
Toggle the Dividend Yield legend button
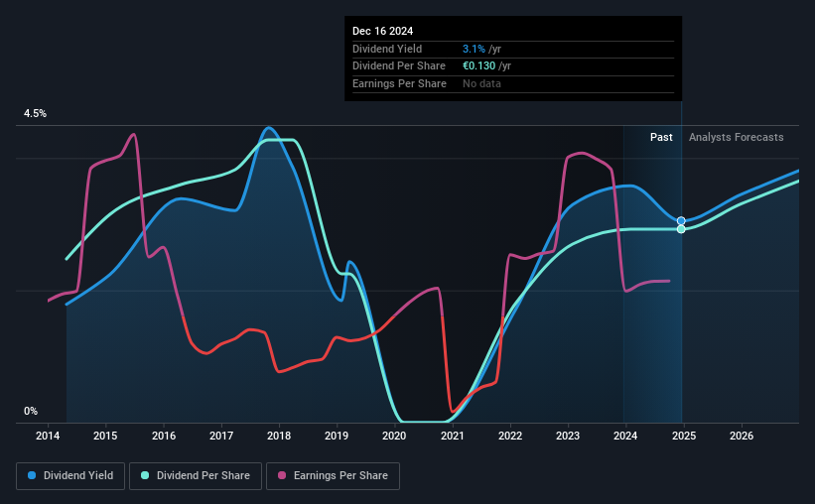coord(70,476)
